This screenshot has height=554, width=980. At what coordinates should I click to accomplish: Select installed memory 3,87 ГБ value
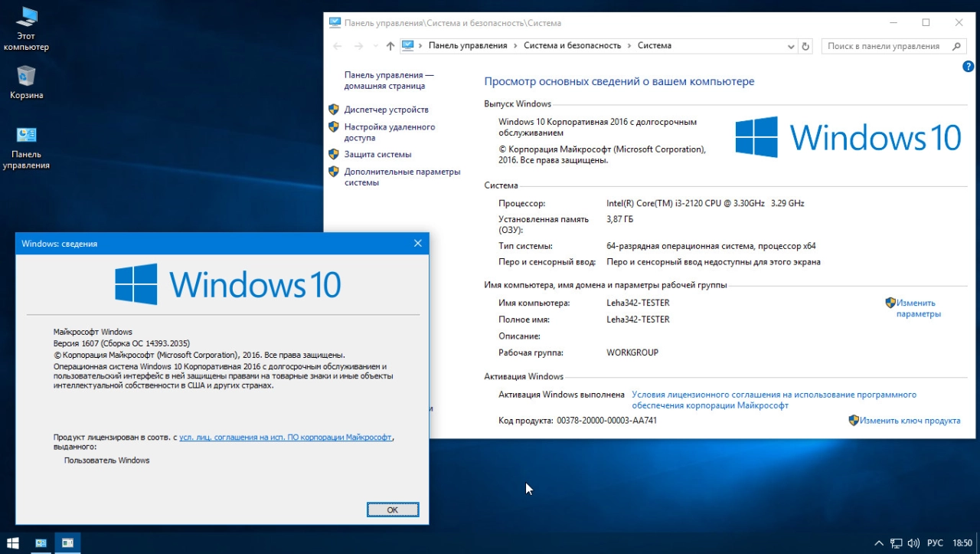click(620, 219)
